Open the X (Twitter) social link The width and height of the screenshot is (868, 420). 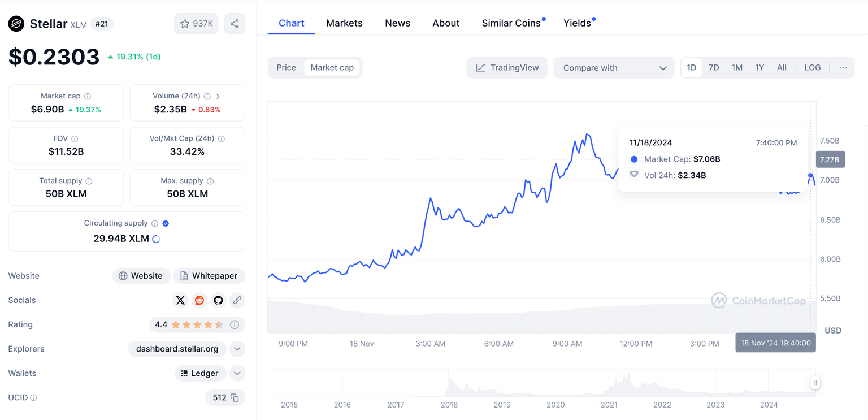pyautogui.click(x=180, y=300)
